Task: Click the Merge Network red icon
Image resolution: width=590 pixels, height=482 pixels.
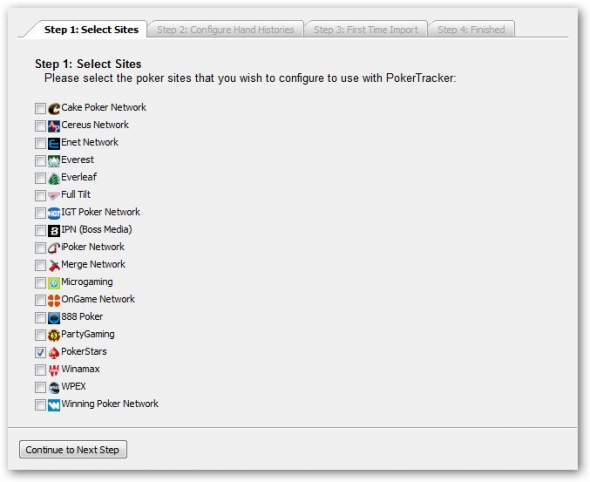Action: click(54, 265)
